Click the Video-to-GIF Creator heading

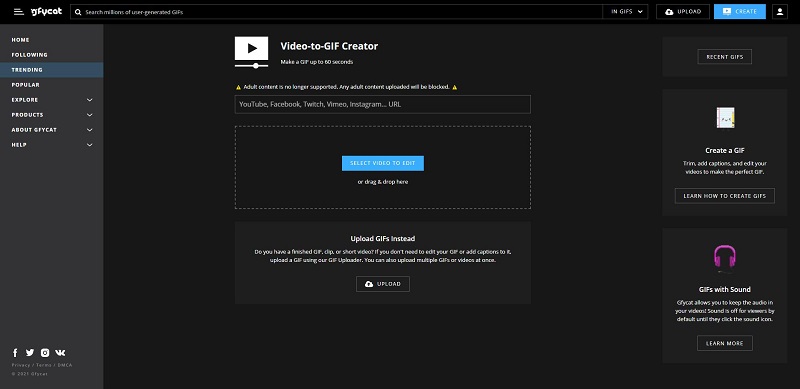(x=329, y=46)
